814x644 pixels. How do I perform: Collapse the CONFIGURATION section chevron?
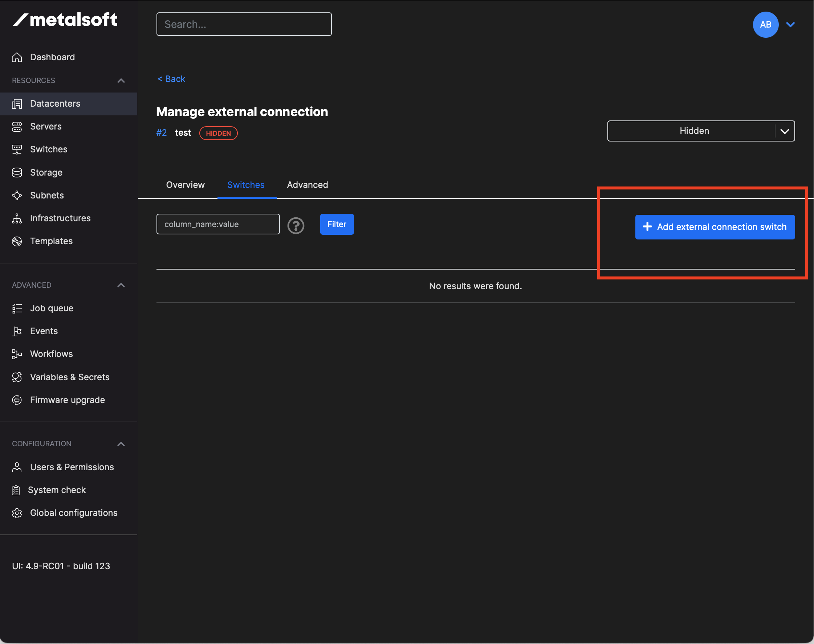pos(121,444)
